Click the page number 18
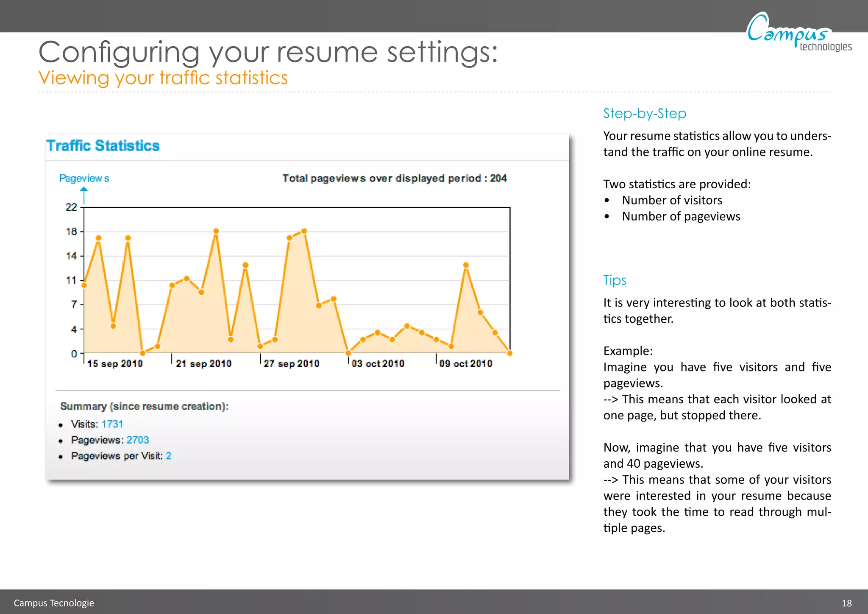Screen dimensions: 868x614 tap(847, 603)
